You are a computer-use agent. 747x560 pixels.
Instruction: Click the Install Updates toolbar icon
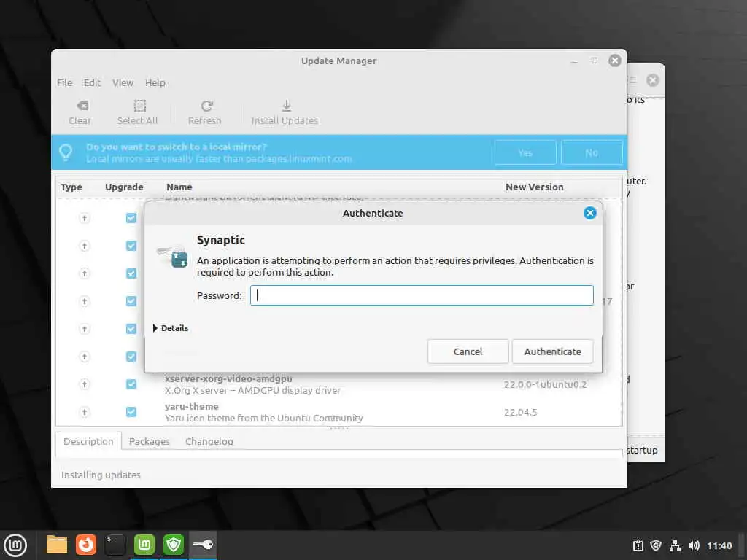coord(286,106)
